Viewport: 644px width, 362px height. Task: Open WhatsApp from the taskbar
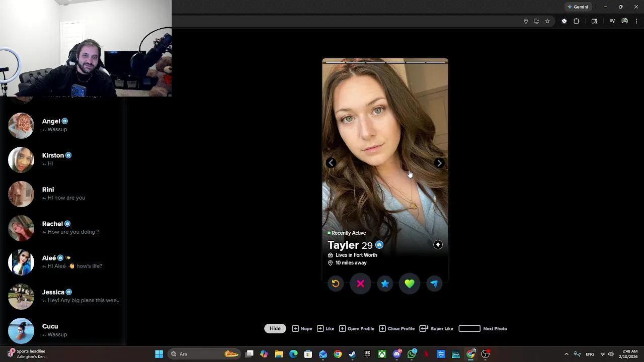pos(412,354)
